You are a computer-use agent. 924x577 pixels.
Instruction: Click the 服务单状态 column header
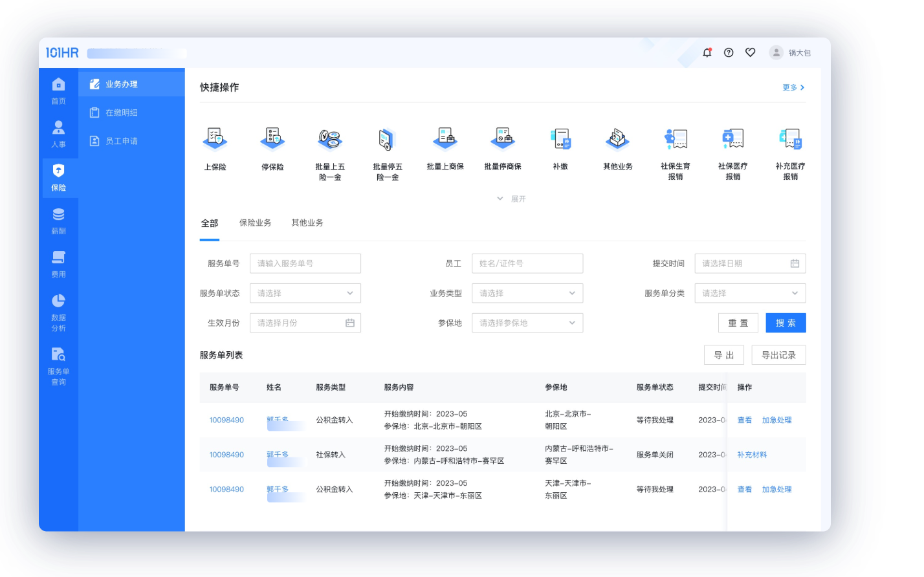click(655, 387)
